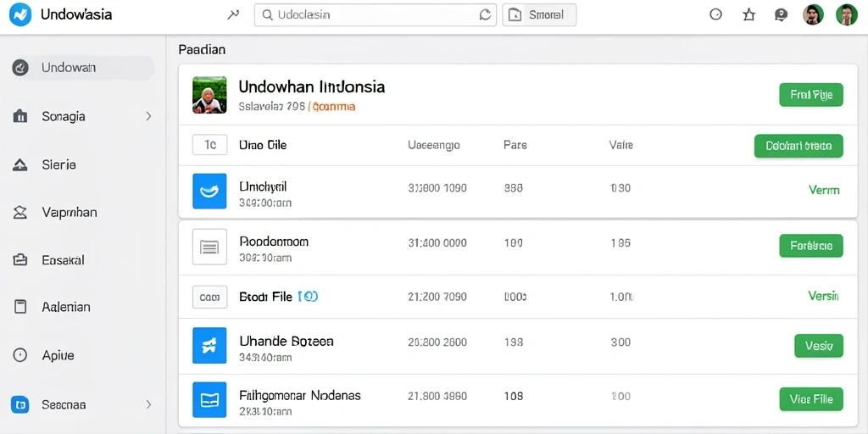This screenshot has height=434, width=868.
Task: Open Apiue sidebar item
Action: click(83, 355)
